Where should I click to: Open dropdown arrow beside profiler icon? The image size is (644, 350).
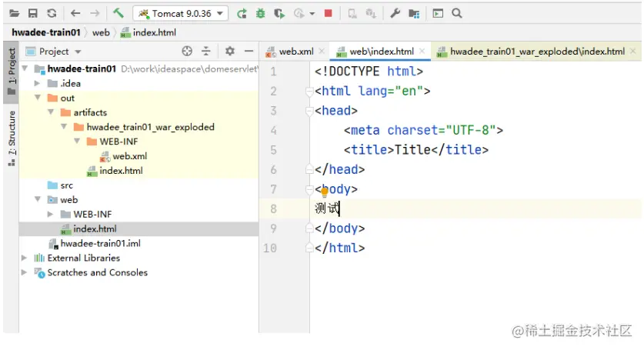[x=312, y=14]
